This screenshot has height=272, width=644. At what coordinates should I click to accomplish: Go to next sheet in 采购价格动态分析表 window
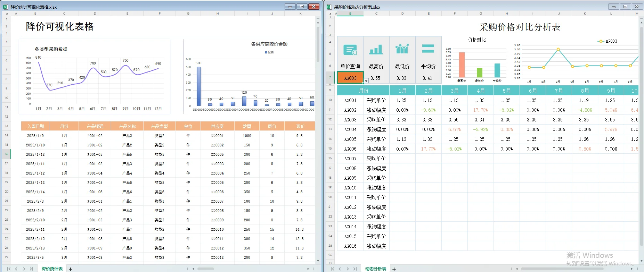348,269
